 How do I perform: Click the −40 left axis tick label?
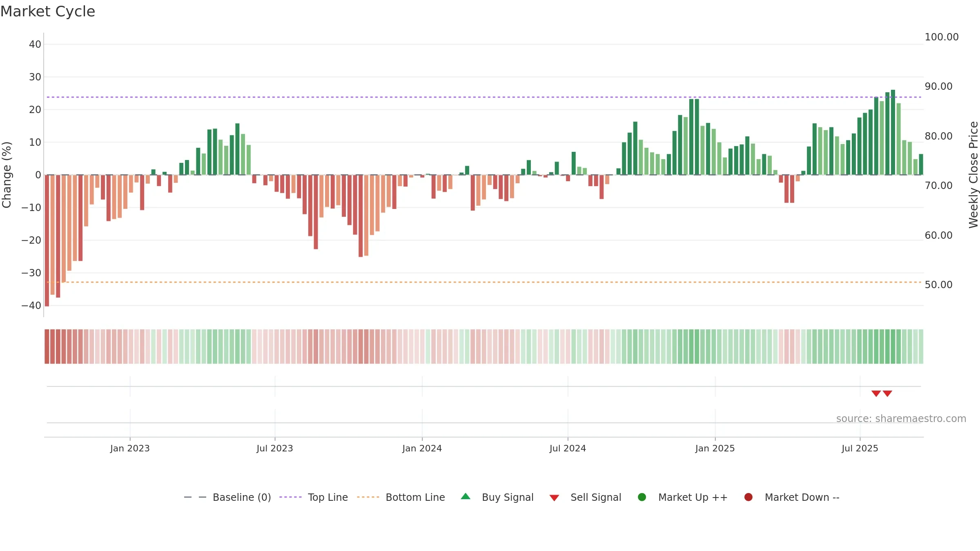tap(31, 306)
